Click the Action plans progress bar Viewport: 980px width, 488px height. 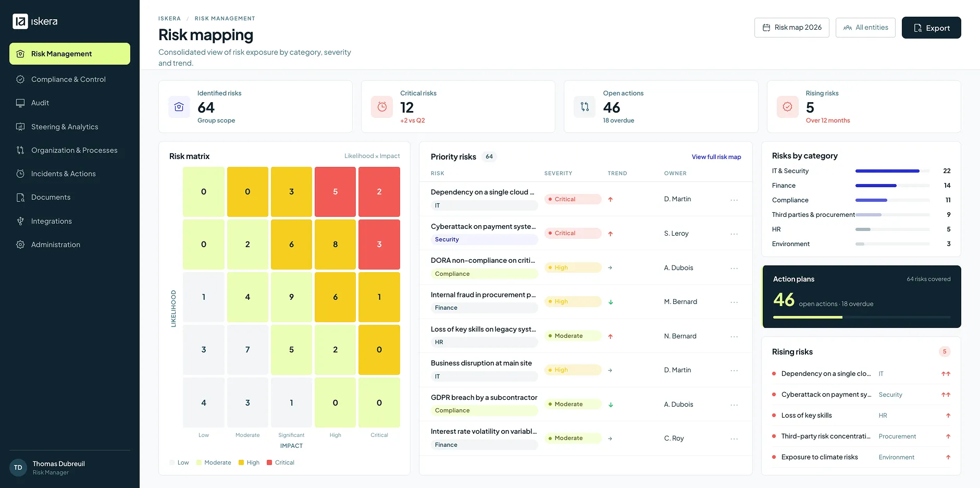pyautogui.click(x=862, y=317)
